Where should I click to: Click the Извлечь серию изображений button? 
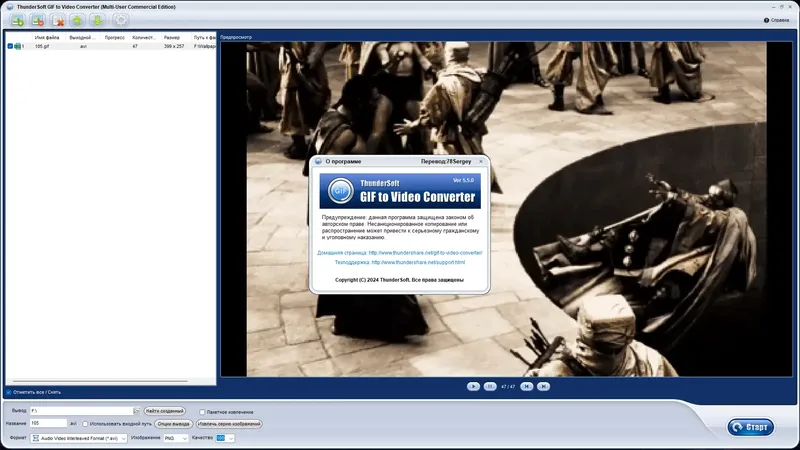point(229,424)
